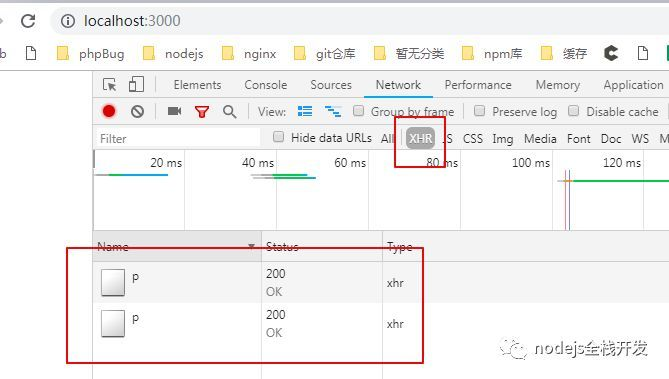The height and width of the screenshot is (379, 669).
Task: Filter requests by Doc
Action: [611, 138]
